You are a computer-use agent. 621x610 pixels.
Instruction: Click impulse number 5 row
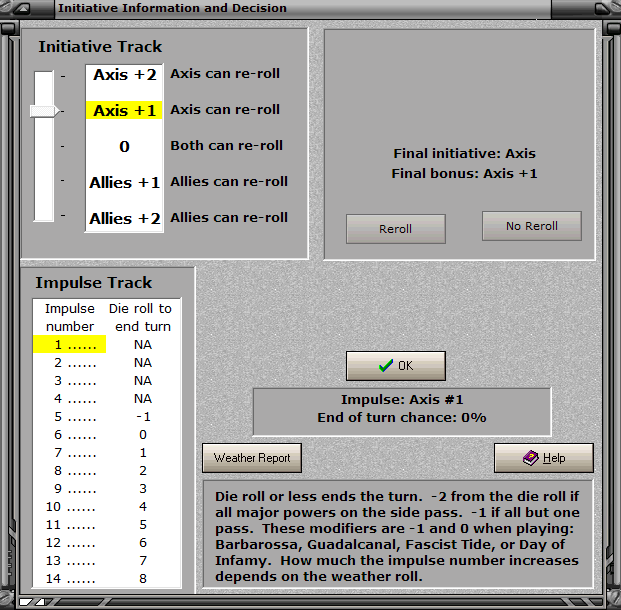[107, 417]
